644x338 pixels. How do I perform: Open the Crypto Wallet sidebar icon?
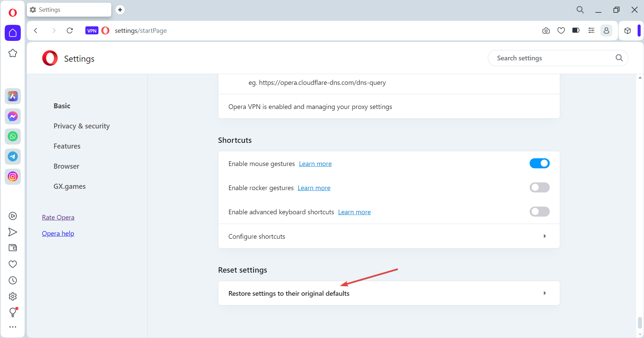click(13, 248)
